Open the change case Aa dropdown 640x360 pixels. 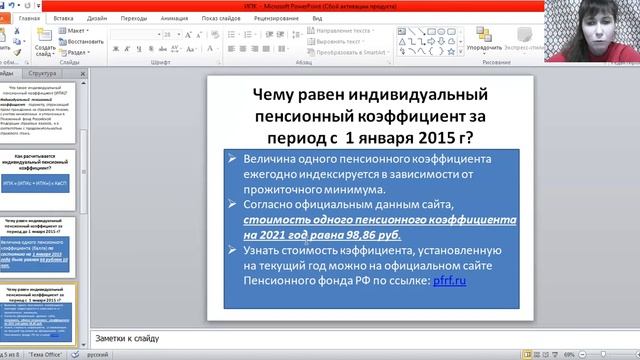191,49
